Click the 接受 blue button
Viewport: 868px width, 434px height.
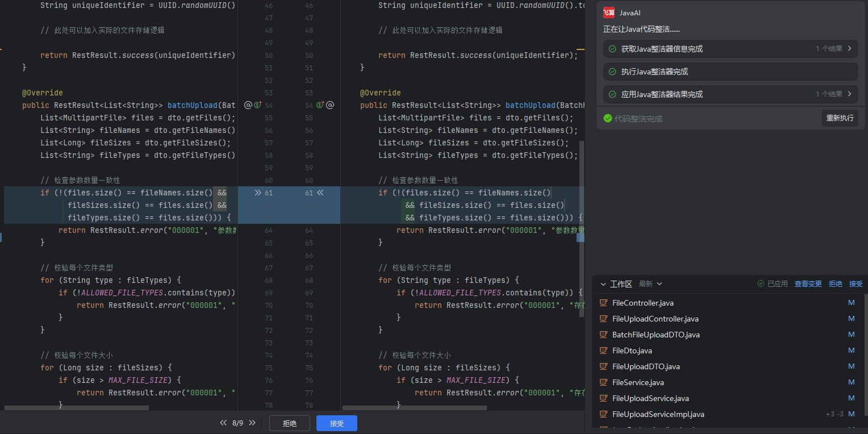(x=337, y=424)
